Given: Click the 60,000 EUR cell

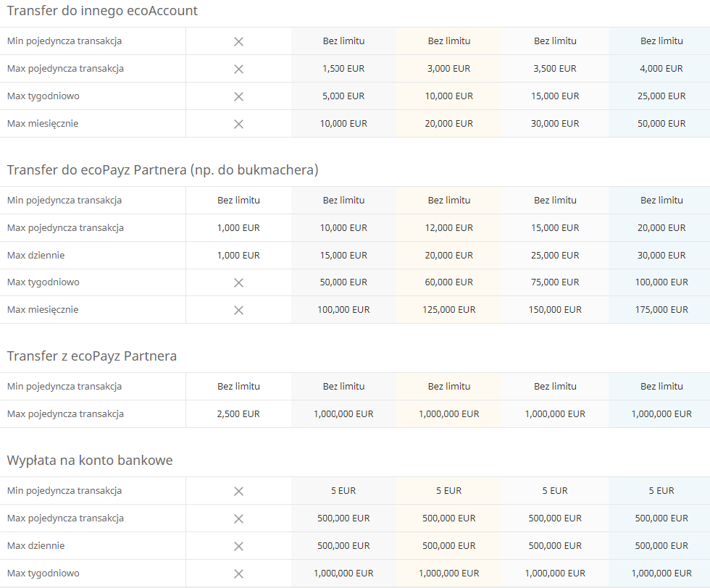Looking at the screenshot, I should coord(448,282).
